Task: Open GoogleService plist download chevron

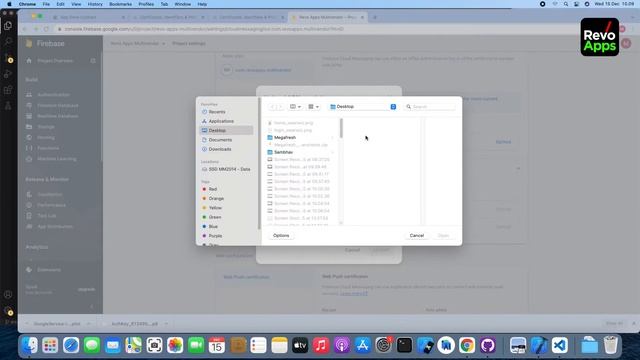Action: tap(89, 324)
